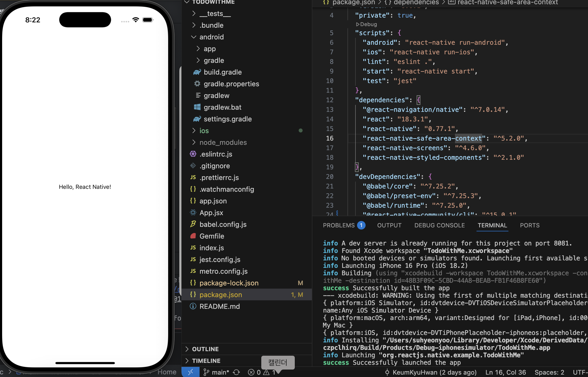This screenshot has width=588, height=377.
Task: Click Spaces: 2 indentation setting
Action: tap(549, 372)
